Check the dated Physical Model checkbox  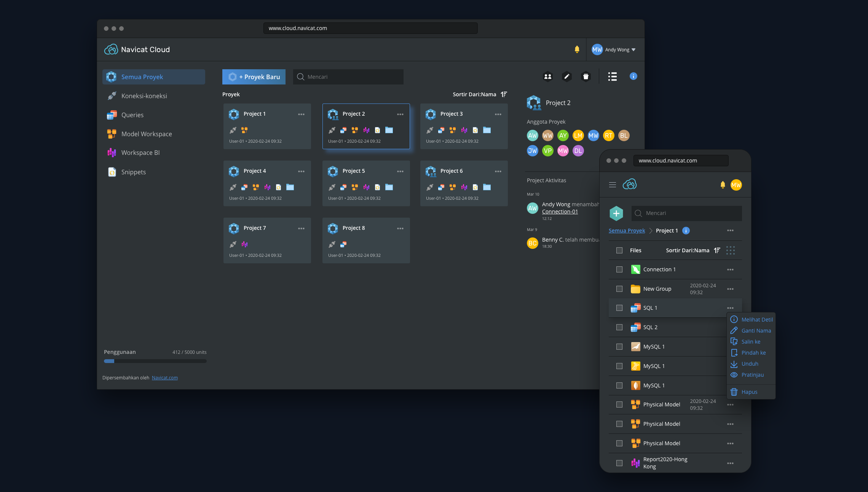tap(619, 404)
